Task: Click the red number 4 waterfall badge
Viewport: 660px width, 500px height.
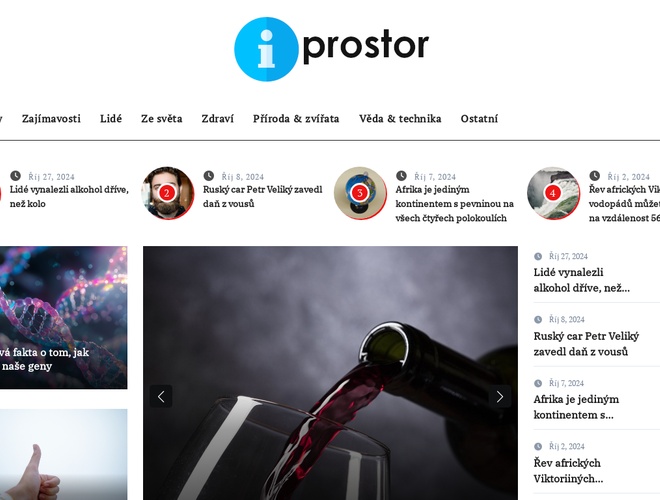Action: click(x=553, y=193)
